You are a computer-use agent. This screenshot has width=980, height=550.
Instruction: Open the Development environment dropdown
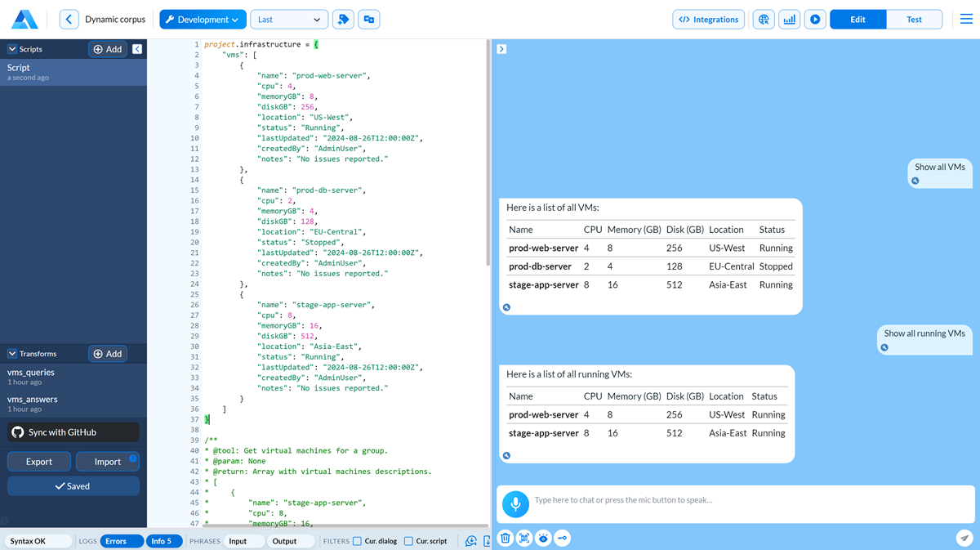pyautogui.click(x=203, y=19)
